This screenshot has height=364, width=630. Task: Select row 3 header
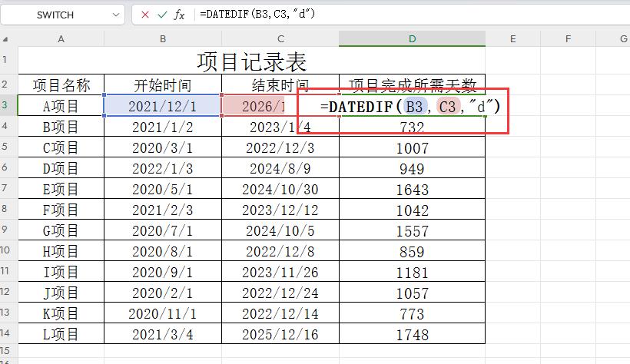[5, 105]
